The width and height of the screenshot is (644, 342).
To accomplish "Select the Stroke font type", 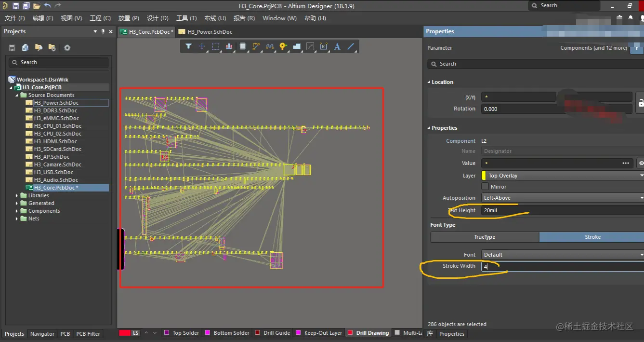I will tap(592, 237).
